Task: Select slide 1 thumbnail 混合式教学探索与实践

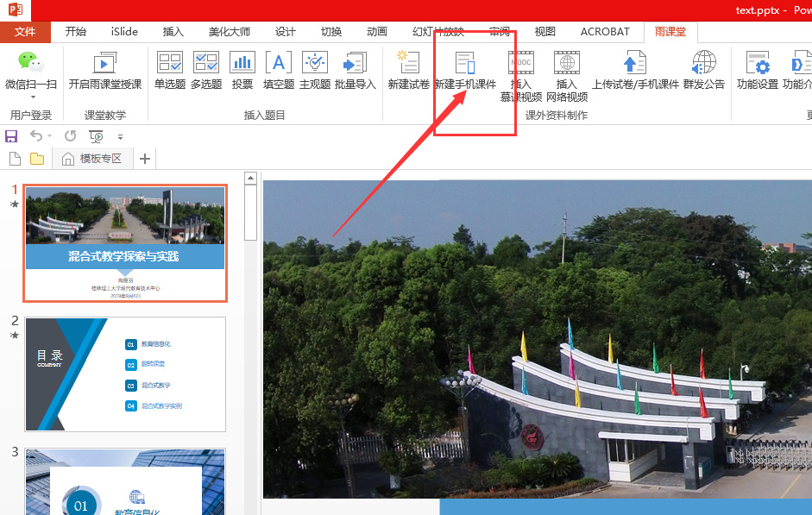Action: [x=125, y=243]
